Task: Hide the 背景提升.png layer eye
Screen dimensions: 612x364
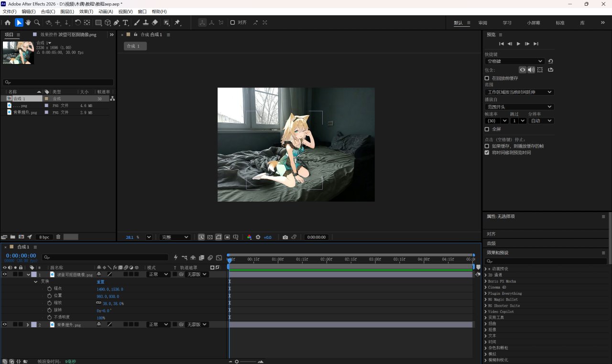Action: (x=5, y=324)
